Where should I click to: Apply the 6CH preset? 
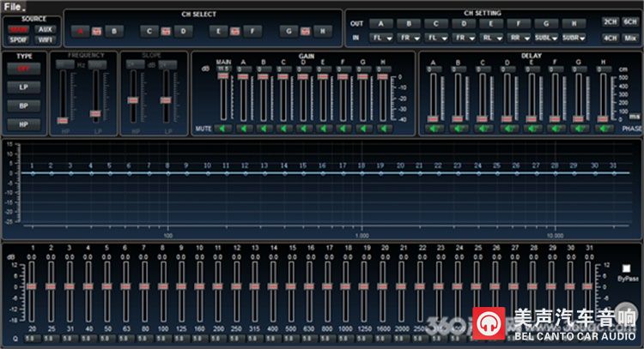pos(630,21)
